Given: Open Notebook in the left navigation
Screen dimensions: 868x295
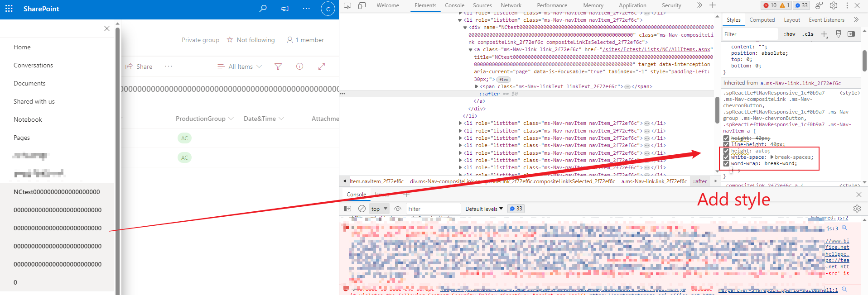Looking at the screenshot, I should pyautogui.click(x=28, y=119).
